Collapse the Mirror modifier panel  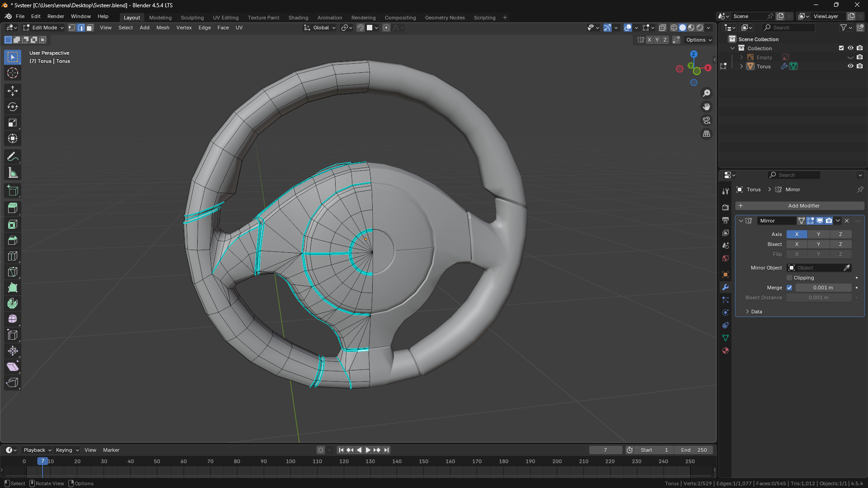tap(741, 221)
